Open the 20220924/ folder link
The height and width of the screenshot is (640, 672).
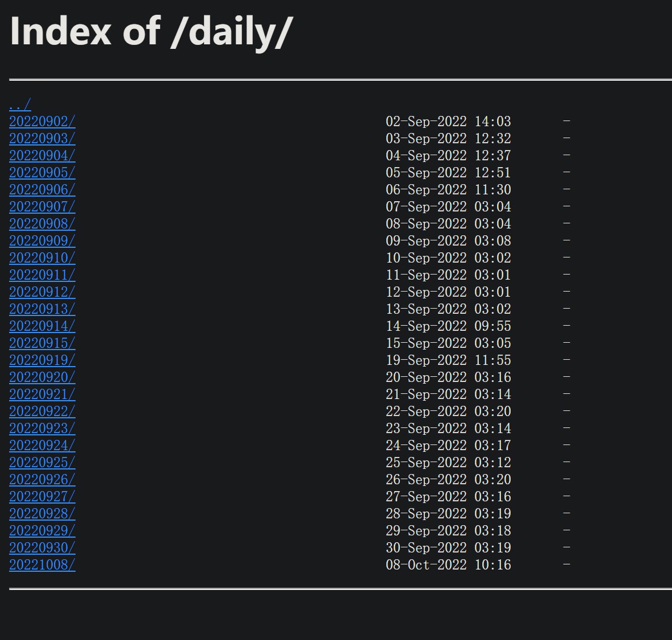point(43,445)
